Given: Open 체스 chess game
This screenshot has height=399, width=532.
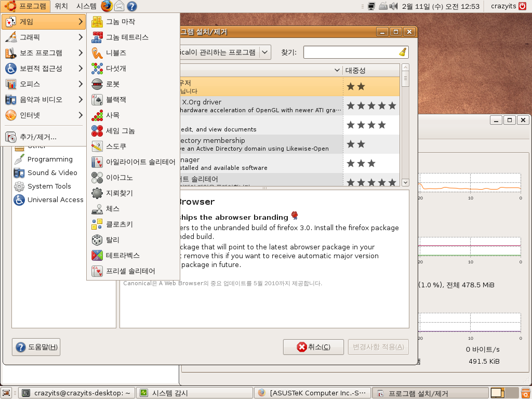Looking at the screenshot, I should [133, 209].
